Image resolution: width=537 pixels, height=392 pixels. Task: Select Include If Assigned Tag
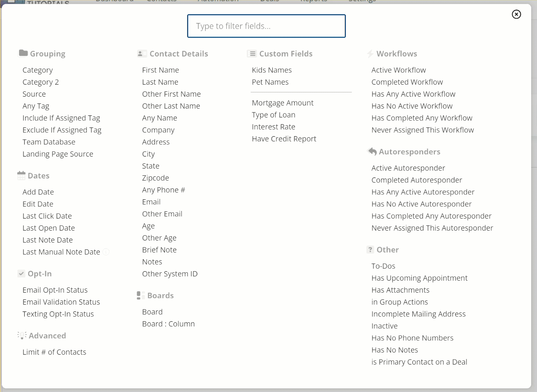[61, 118]
